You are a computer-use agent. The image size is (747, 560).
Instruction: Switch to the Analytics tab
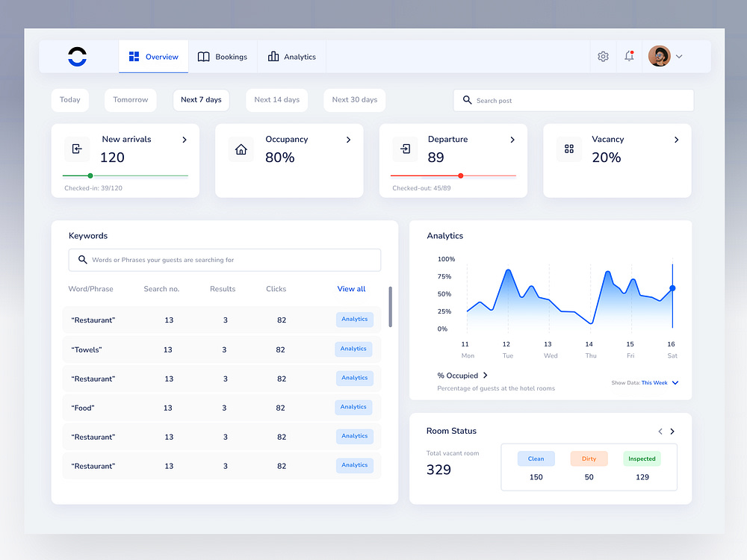[291, 57]
